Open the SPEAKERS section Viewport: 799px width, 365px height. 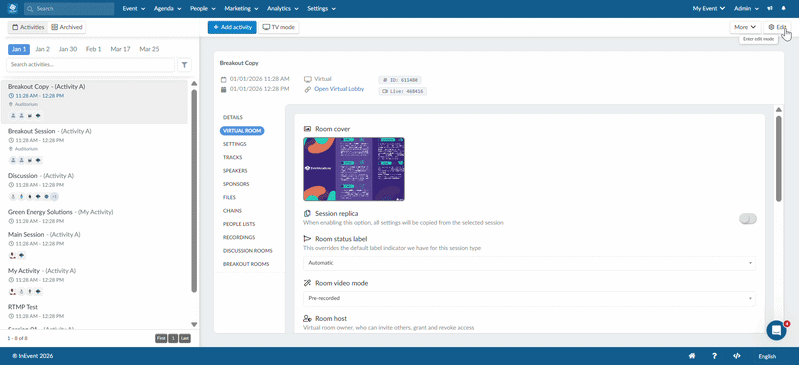point(235,171)
